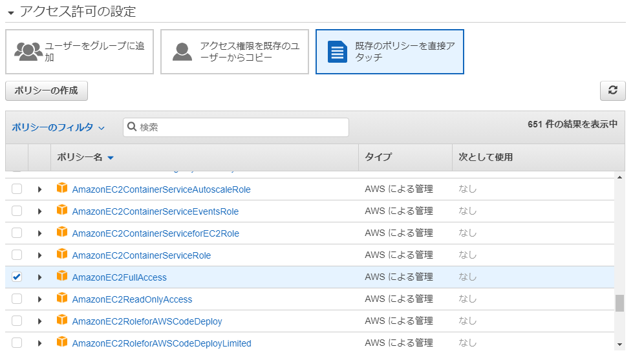Click the scrollbar up arrow

pyautogui.click(x=619, y=177)
